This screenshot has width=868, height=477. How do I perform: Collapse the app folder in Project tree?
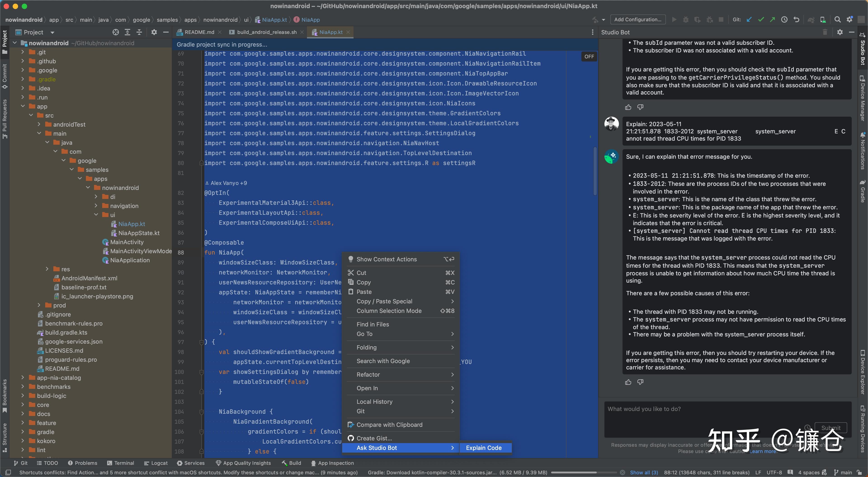point(23,106)
